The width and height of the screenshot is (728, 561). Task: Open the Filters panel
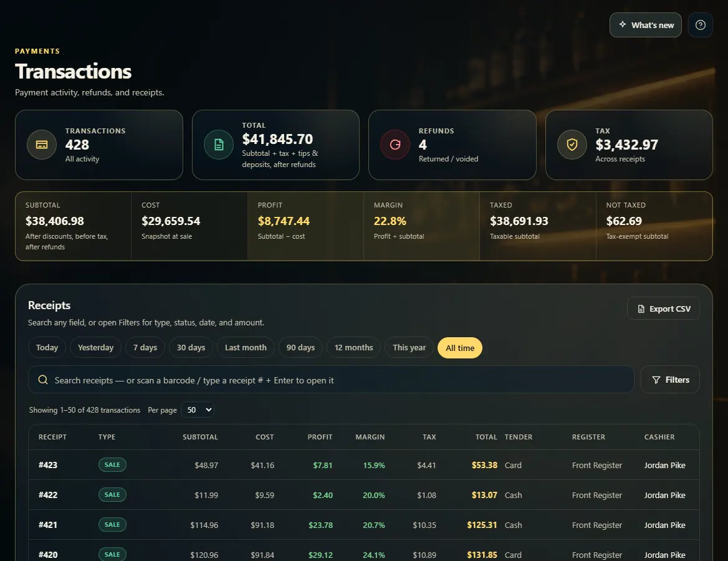click(670, 380)
